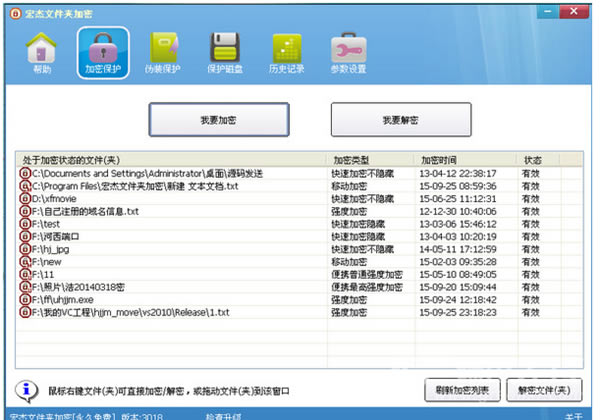This screenshot has height=420, width=600.
Task: Minimize the 宏杰文件夹加密 window
Action: pos(548,11)
